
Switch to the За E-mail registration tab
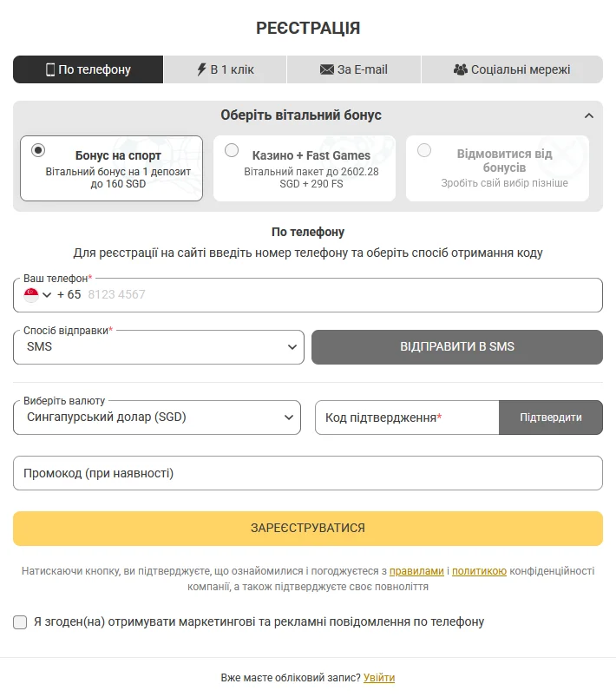click(354, 69)
